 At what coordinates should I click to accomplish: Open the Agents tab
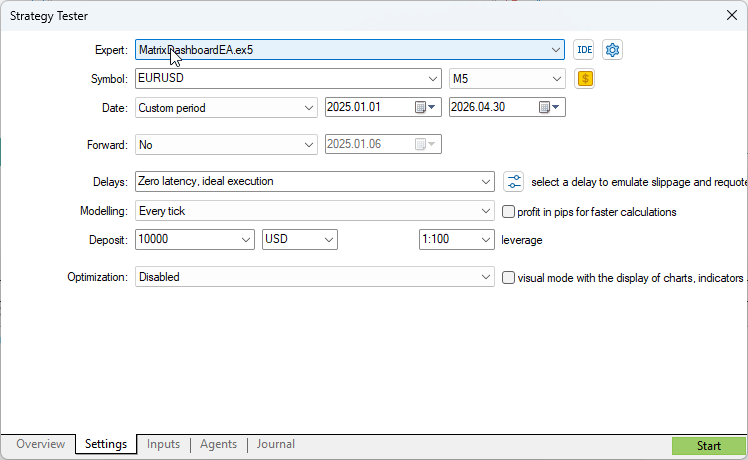pyautogui.click(x=218, y=444)
